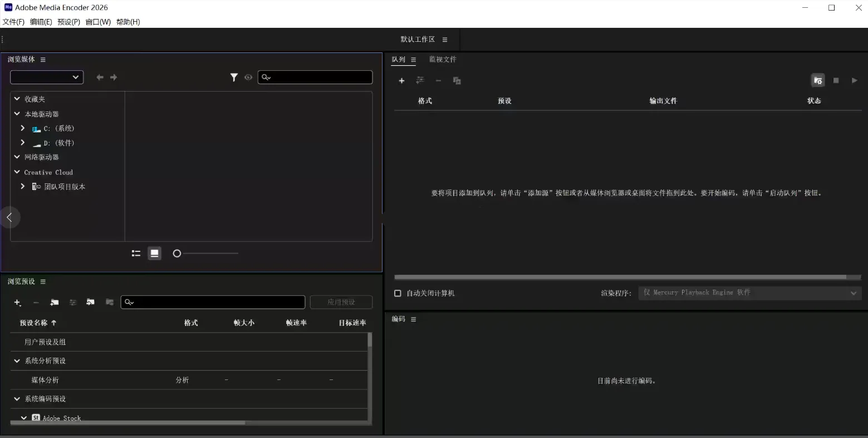Viewport: 868px width, 438px height.
Task: Stop the queue encoding
Action: coord(836,80)
